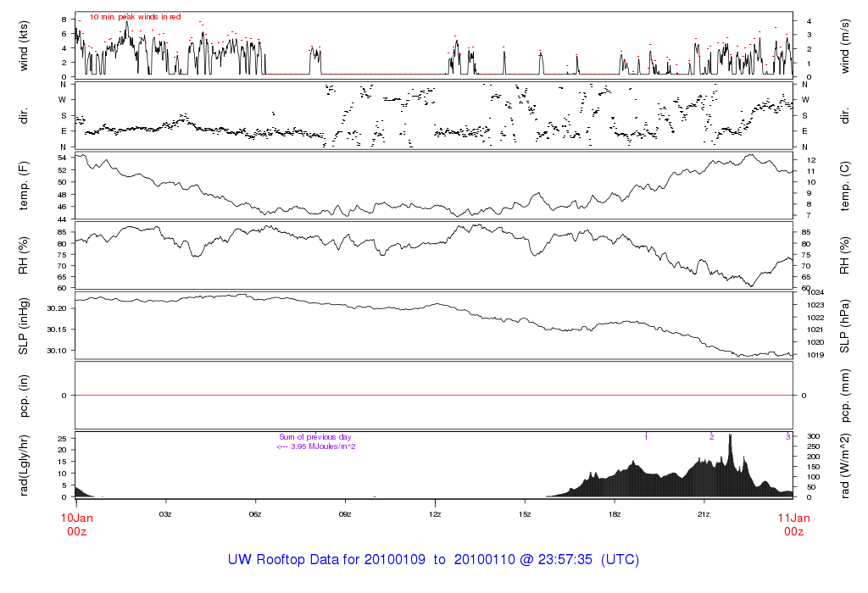Click the 18z time axis label

click(x=614, y=514)
